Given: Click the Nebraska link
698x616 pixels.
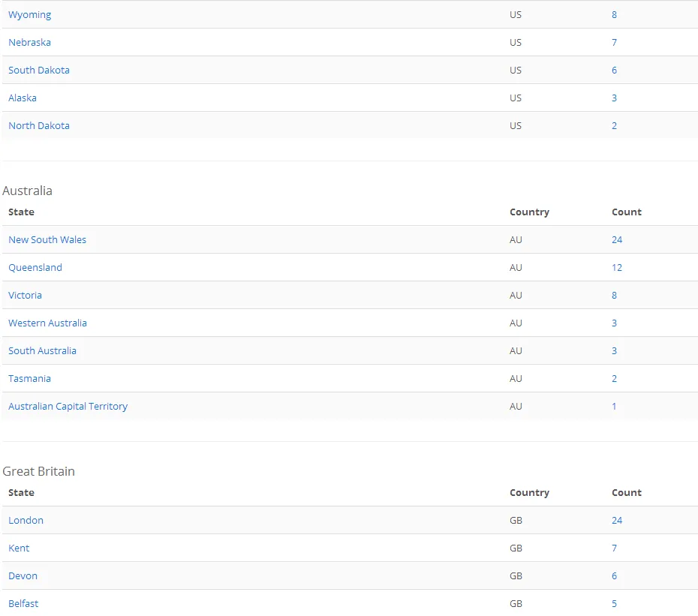Looking at the screenshot, I should point(29,43).
